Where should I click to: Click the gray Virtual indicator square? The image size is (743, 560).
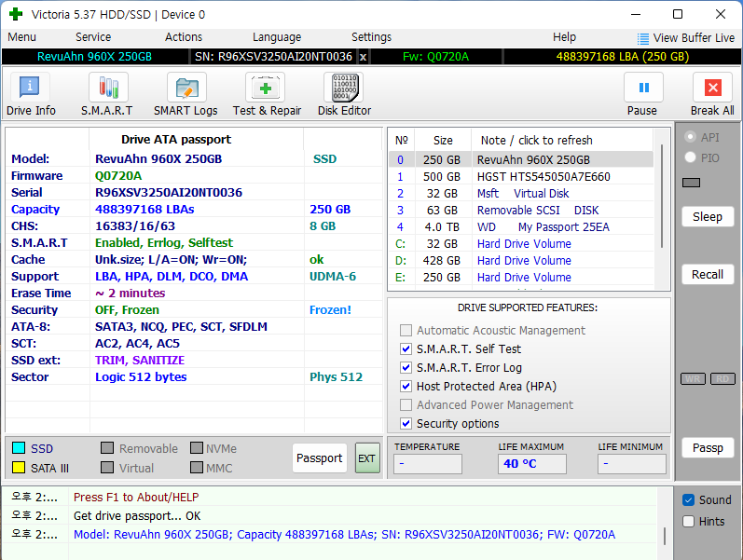pyautogui.click(x=107, y=468)
